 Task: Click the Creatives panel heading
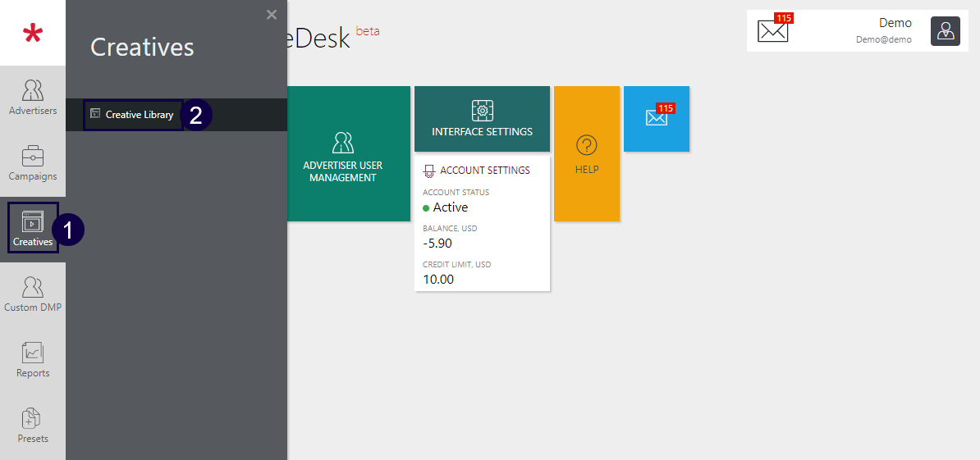coord(142,47)
